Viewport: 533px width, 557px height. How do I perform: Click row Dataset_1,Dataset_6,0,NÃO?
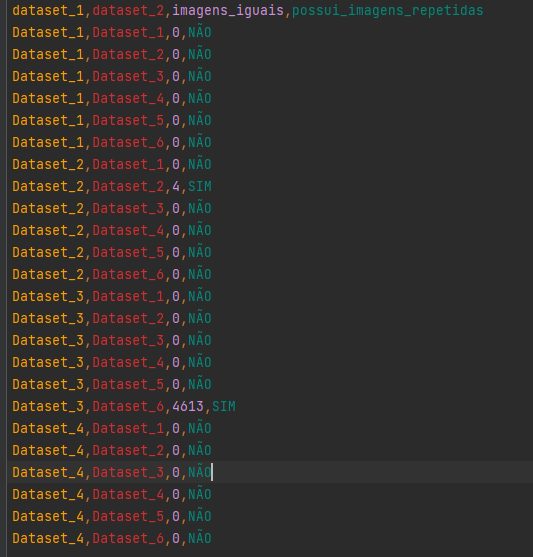[x=112, y=142]
